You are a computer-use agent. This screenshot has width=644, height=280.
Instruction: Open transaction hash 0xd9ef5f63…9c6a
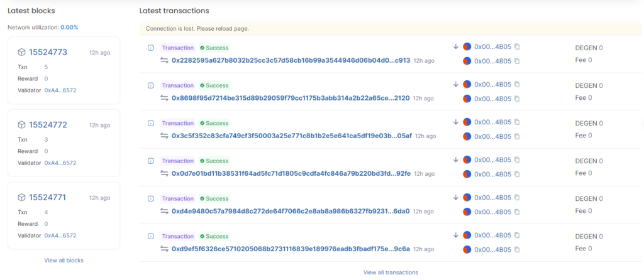tap(291, 249)
